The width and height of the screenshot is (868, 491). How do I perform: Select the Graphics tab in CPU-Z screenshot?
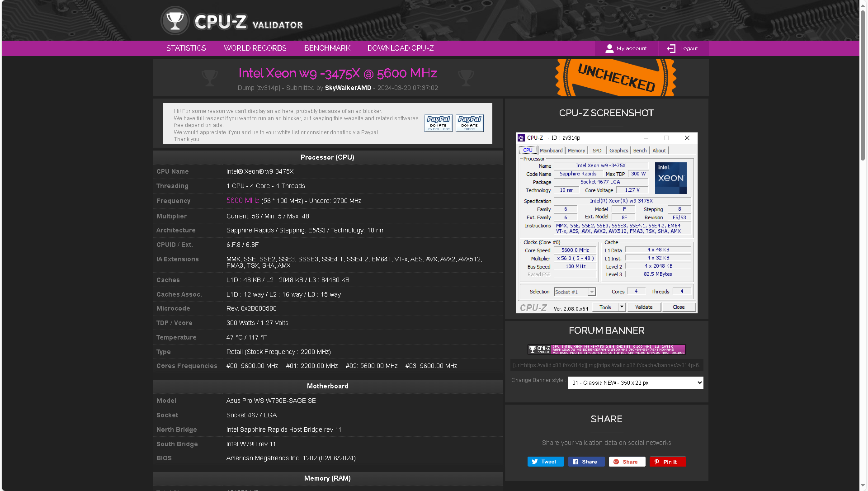(618, 151)
